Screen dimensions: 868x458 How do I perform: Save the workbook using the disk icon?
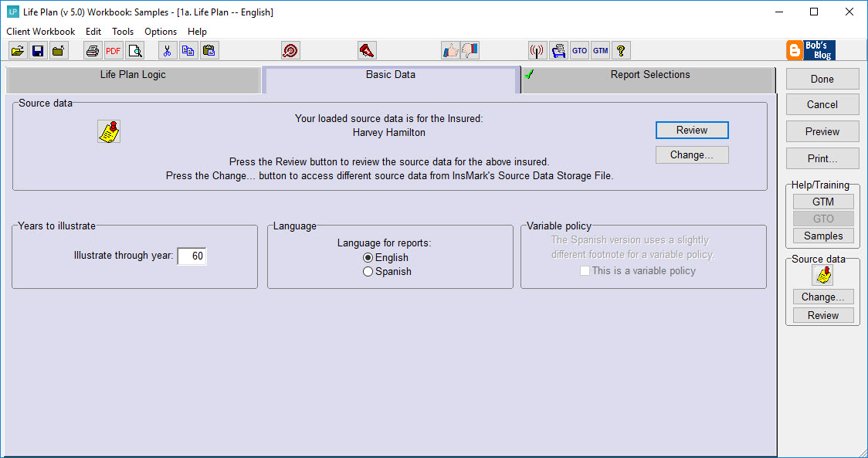39,49
